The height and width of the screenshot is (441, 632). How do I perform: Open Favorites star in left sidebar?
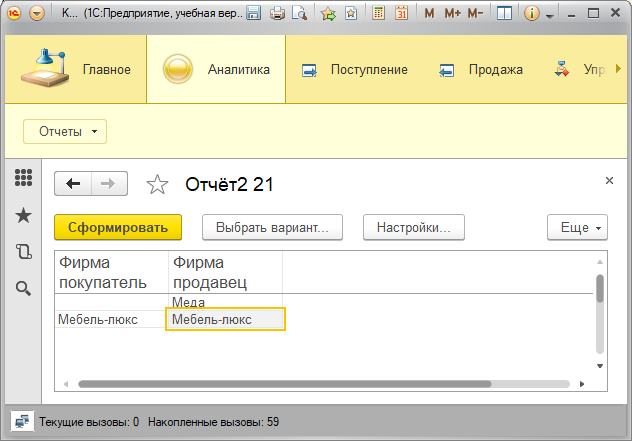(24, 215)
